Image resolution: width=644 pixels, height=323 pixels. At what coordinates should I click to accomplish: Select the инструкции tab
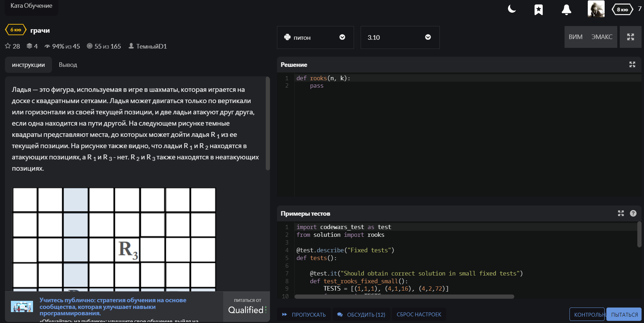28,65
